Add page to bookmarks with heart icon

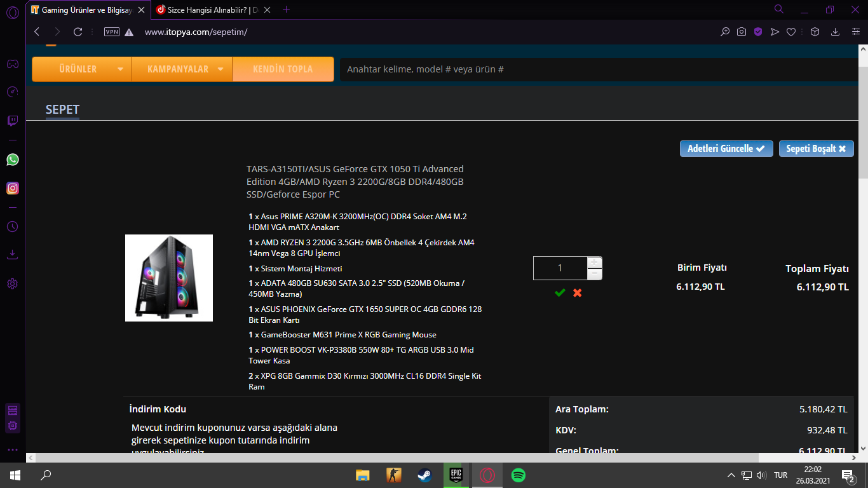(x=791, y=32)
